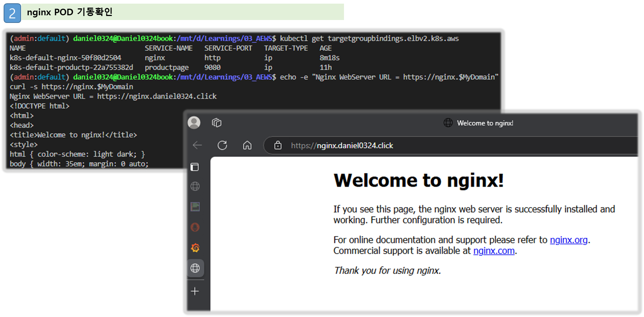Viewport: 644px width, 317px height.
Task: Click the body width: 35em line in terminal
Action: (79, 164)
